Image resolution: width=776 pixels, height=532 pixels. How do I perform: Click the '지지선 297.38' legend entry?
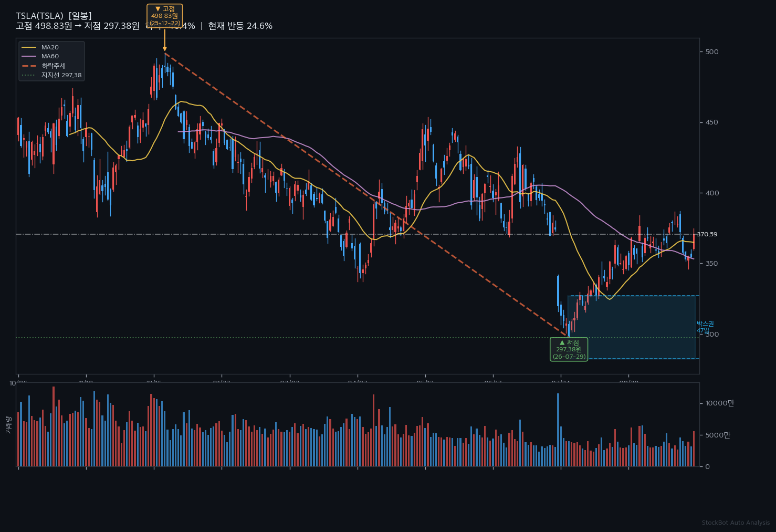tap(51, 75)
